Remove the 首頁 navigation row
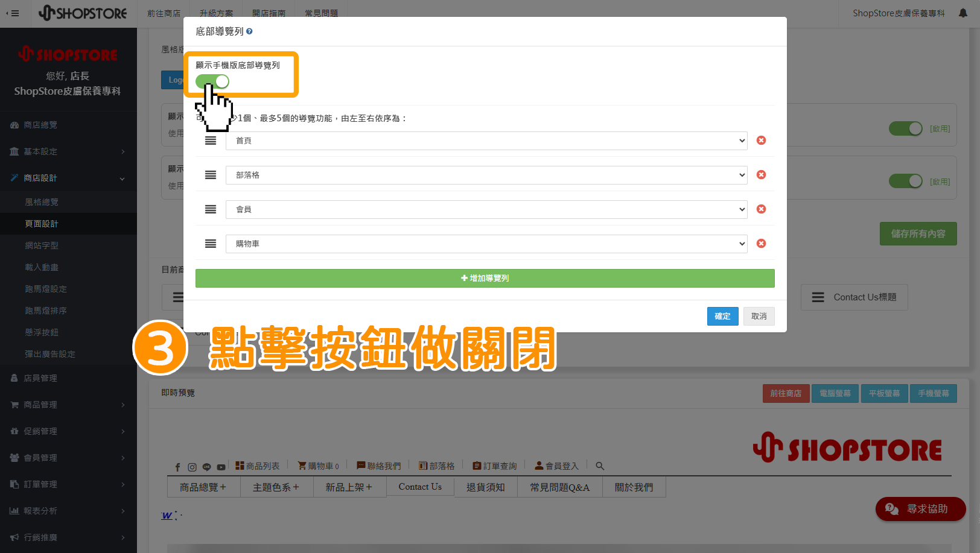 [x=762, y=141]
